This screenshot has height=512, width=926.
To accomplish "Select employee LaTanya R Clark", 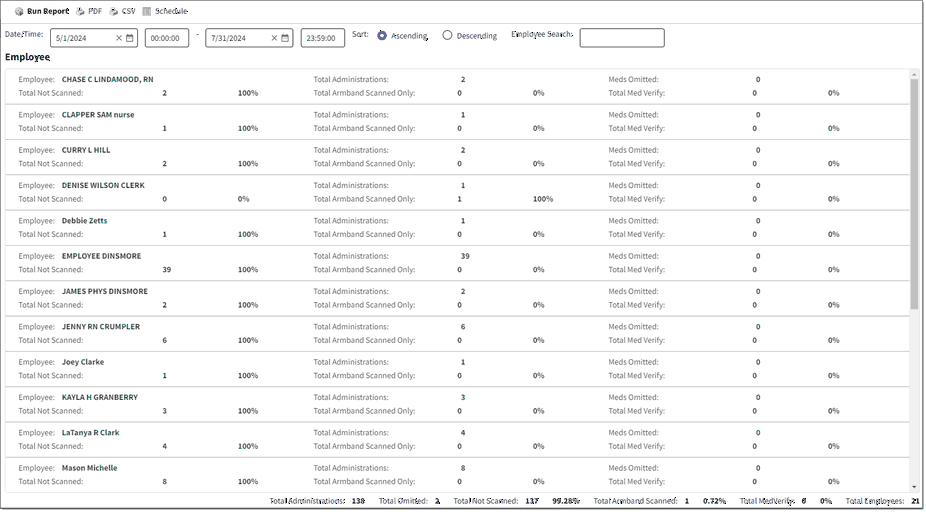I will point(90,433).
